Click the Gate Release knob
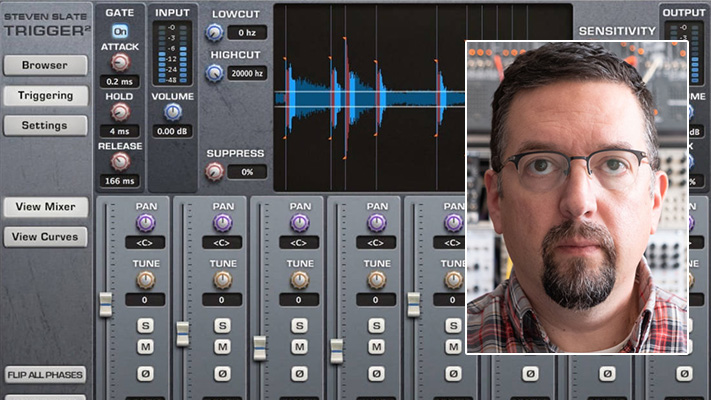Screen dimensions: 711x400 (120, 161)
